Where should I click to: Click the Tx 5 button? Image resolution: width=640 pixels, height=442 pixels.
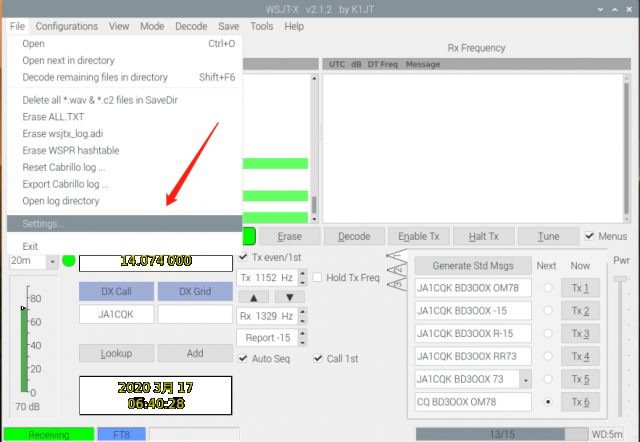pyautogui.click(x=580, y=379)
